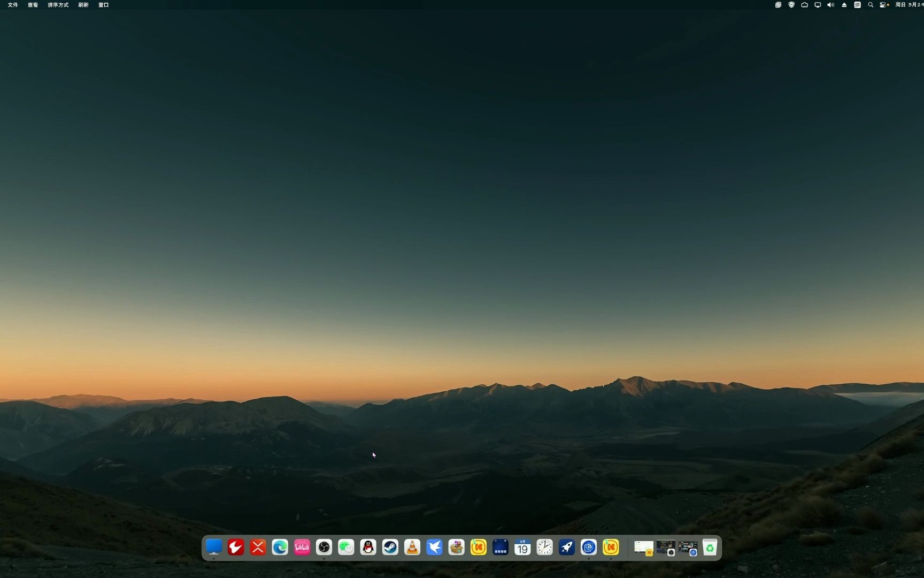Screen dimensions: 924x578
Task: Open the bilibili app
Action: point(302,547)
